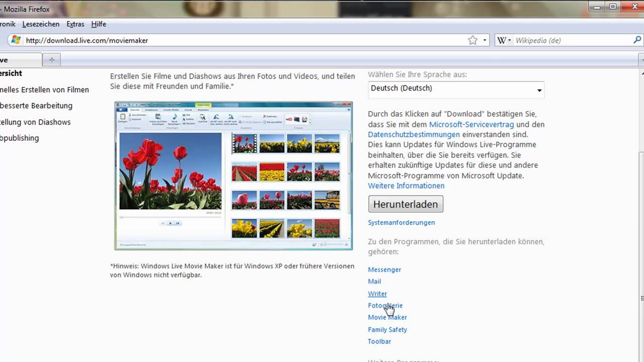Open the Datenschutzbestimmungen link
644x362 pixels.
[x=414, y=134]
